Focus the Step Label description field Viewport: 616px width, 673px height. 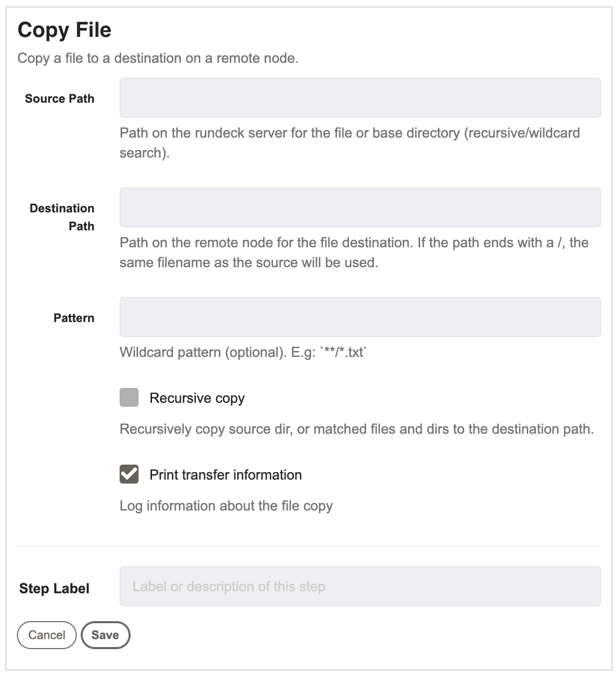tap(360, 586)
